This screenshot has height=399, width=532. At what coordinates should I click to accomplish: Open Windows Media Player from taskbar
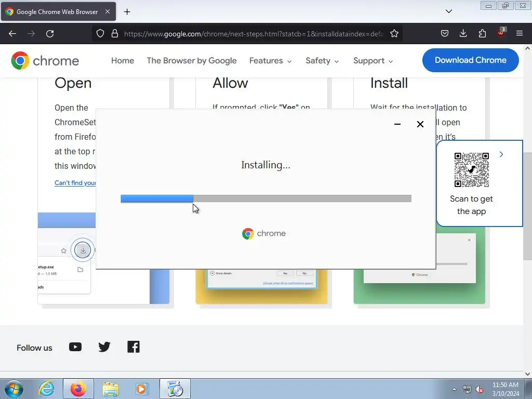click(141, 389)
